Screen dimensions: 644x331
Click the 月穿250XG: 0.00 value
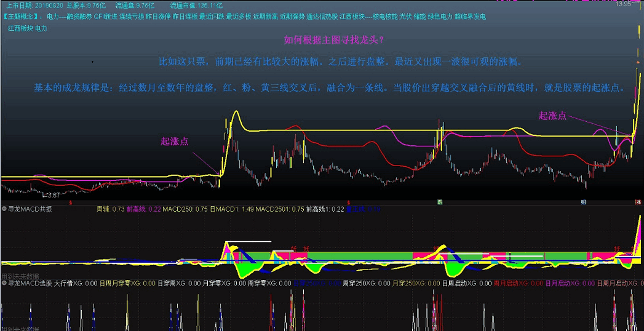(x=416, y=284)
